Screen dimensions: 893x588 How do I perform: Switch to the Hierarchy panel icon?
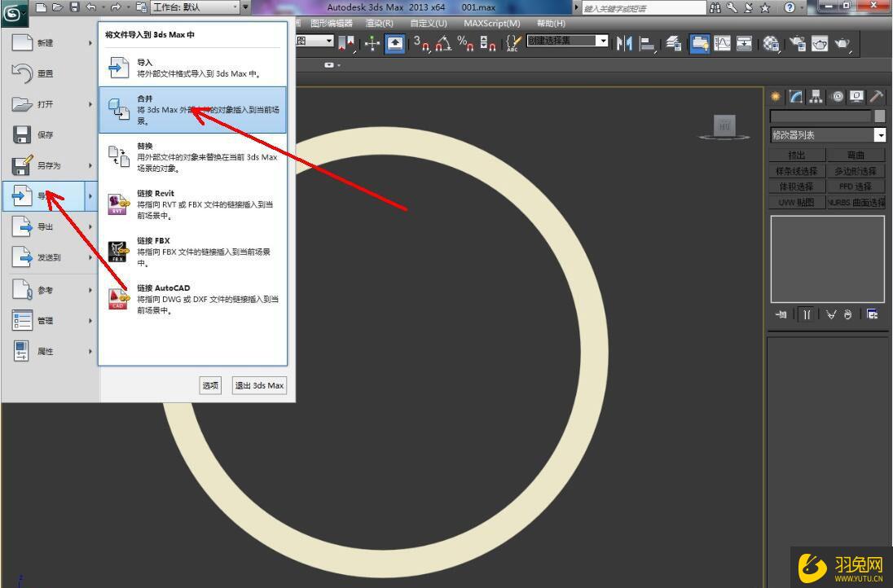(x=816, y=97)
